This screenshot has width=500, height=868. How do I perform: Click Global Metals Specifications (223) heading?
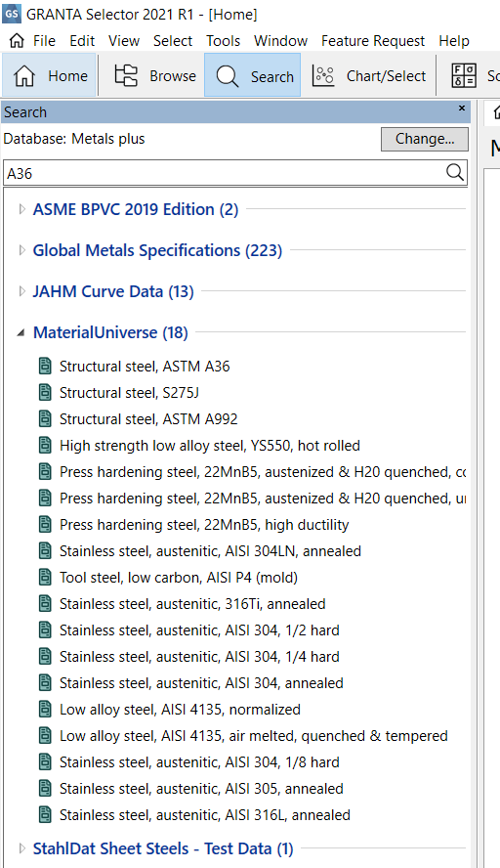(157, 251)
